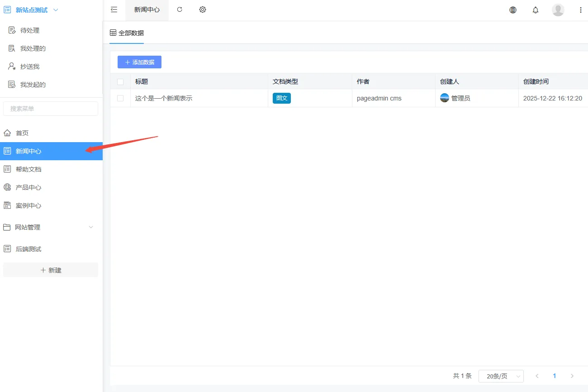Screen dimensions: 588x392
Task: Collapse the sidebar using the hamburger icon
Action: (114, 10)
